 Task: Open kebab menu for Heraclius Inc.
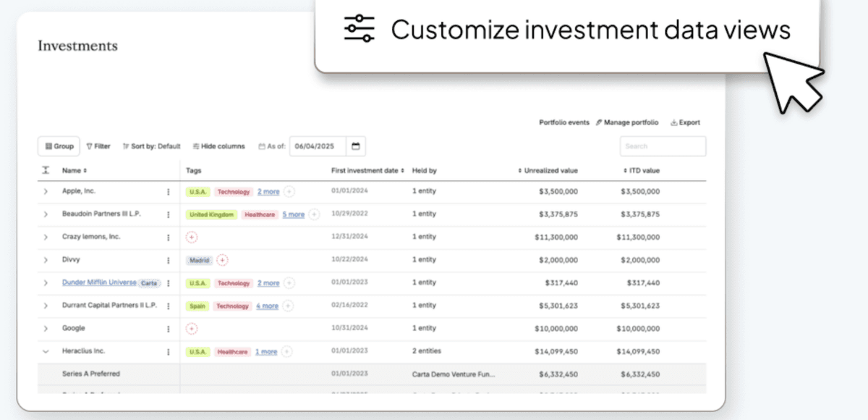pos(169,352)
